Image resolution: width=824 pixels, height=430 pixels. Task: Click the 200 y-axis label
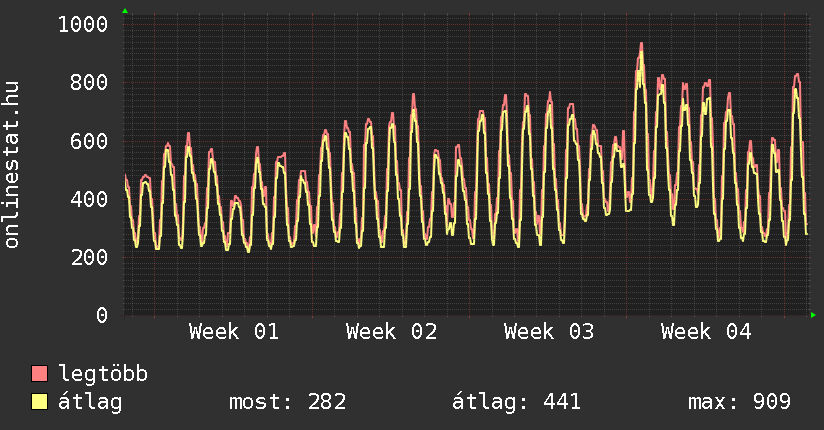[89, 257]
